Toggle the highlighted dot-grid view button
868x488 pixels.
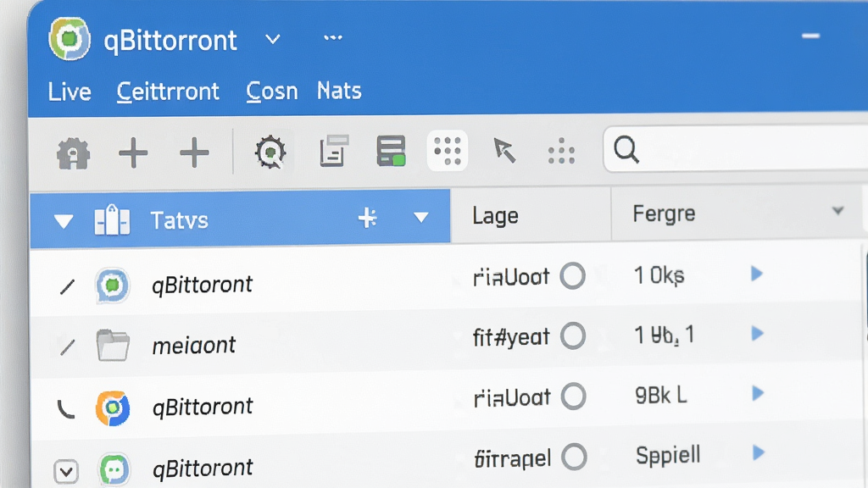(x=448, y=151)
